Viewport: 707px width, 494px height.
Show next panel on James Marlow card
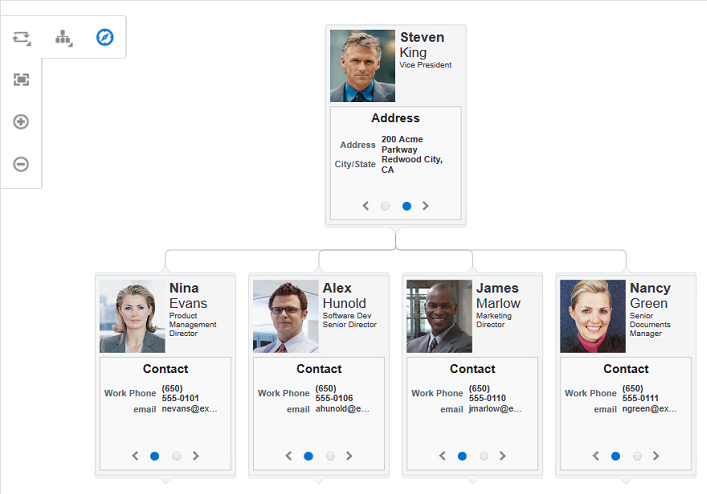tap(503, 456)
